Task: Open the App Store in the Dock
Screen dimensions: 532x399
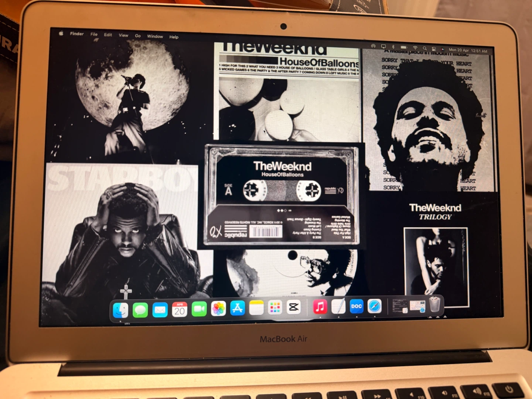Action: tap(238, 308)
